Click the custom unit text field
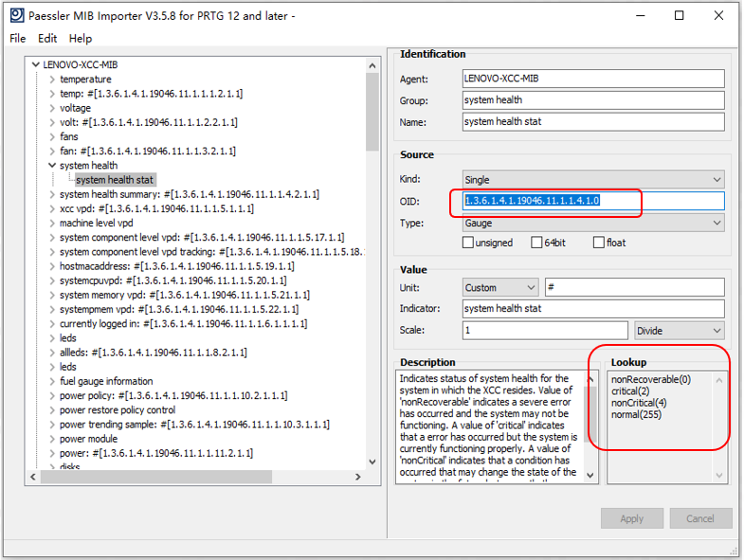744x560 pixels. (634, 287)
